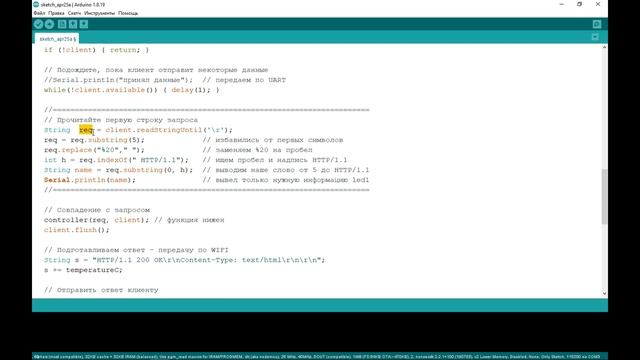Screen dimensions: 640x360
Task: Upload sketch with the arrow button
Action: 49,24
